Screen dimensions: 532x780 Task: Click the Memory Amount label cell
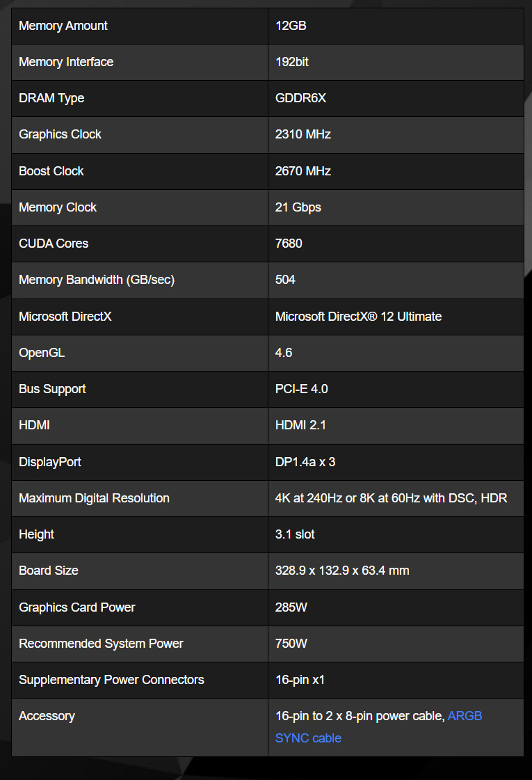[x=140, y=26]
